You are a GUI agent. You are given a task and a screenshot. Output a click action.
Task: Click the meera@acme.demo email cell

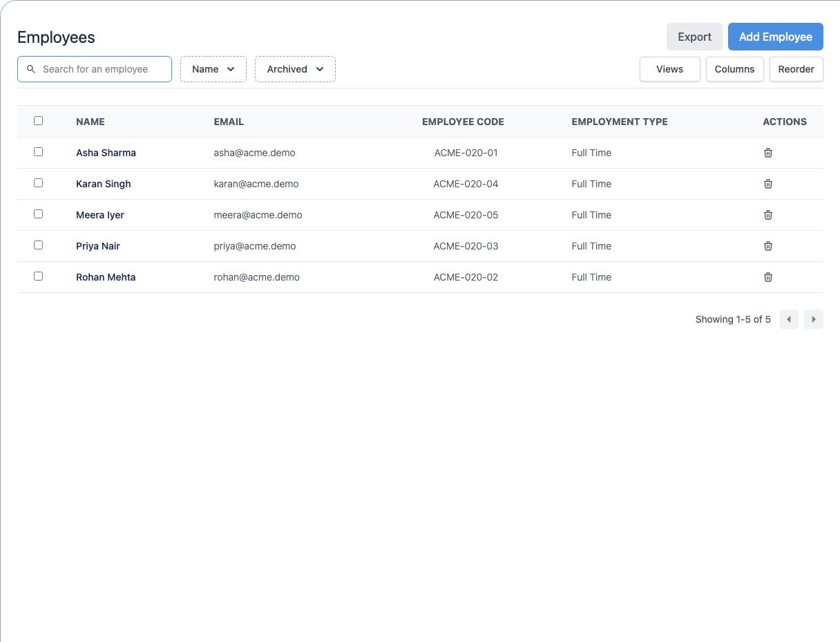point(258,215)
